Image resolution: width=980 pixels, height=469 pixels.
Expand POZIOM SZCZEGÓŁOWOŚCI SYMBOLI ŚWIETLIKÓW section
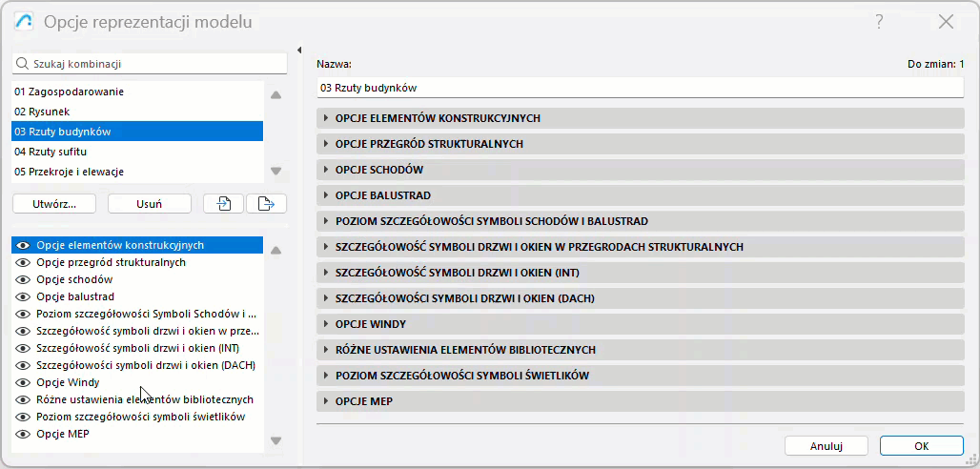[x=641, y=376]
